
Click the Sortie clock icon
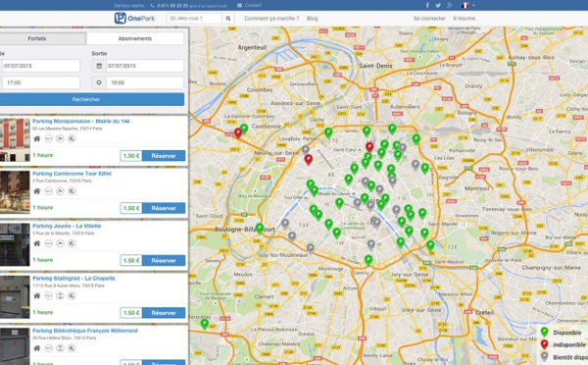(x=99, y=82)
